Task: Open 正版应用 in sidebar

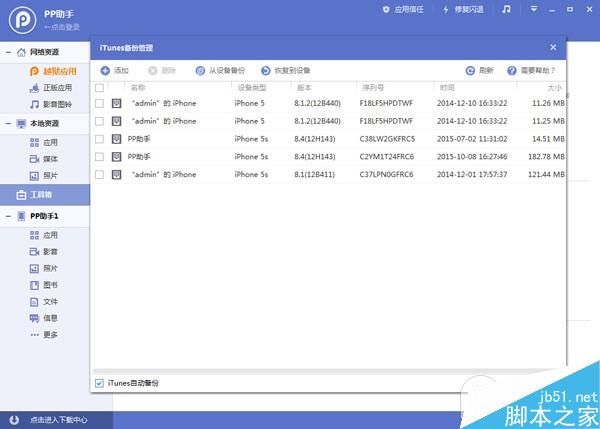Action: tap(51, 88)
